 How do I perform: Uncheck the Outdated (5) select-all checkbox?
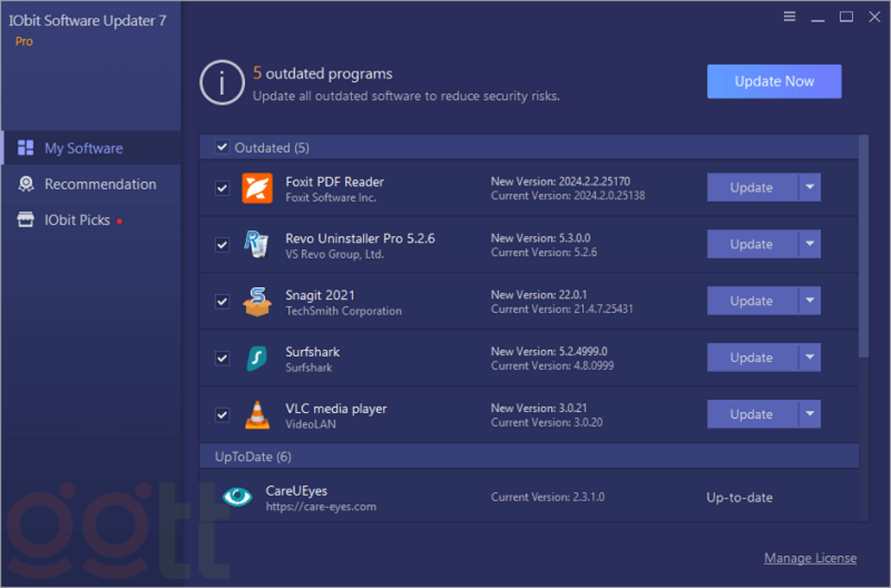click(222, 147)
